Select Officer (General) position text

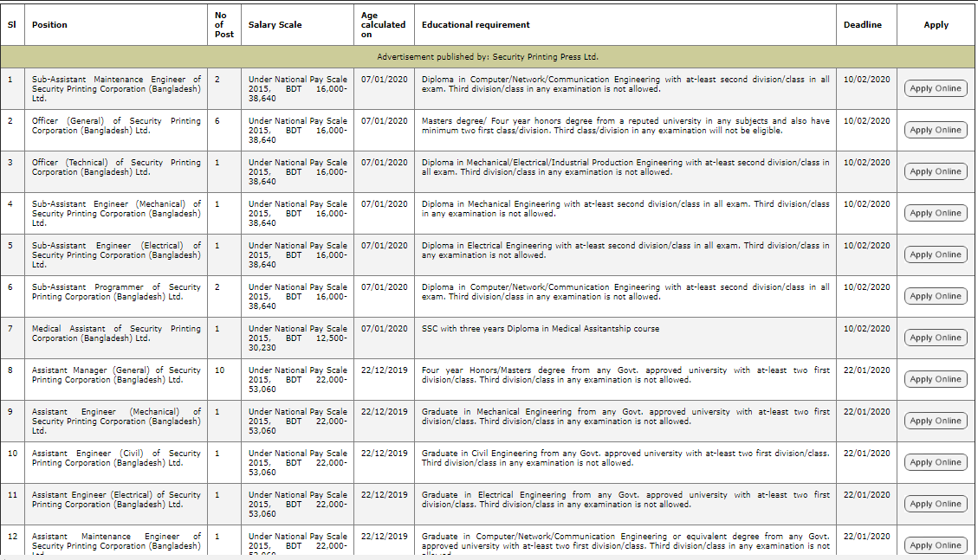(x=116, y=126)
